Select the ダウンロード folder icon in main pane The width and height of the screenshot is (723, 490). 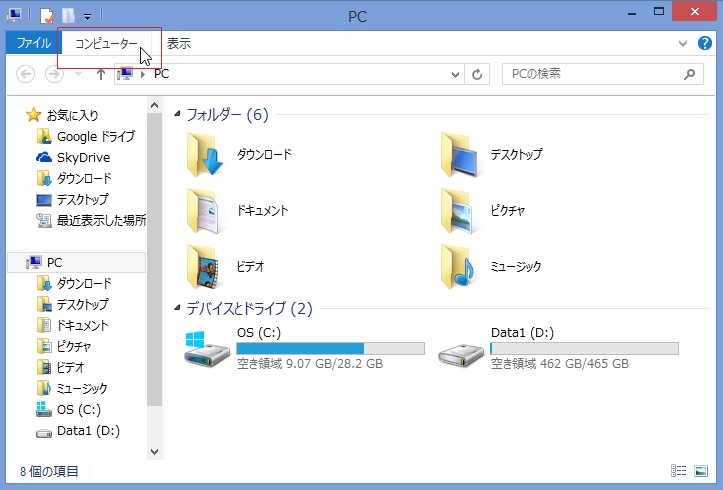point(204,154)
